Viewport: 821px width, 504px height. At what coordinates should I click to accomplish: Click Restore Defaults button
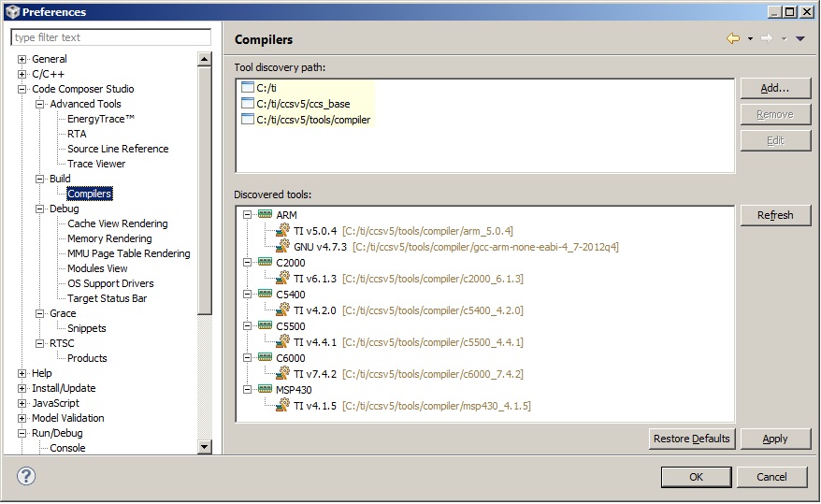click(692, 439)
